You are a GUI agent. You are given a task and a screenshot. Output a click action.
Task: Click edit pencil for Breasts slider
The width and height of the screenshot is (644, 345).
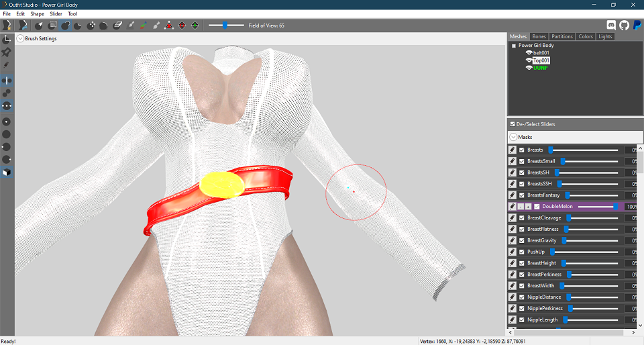512,150
